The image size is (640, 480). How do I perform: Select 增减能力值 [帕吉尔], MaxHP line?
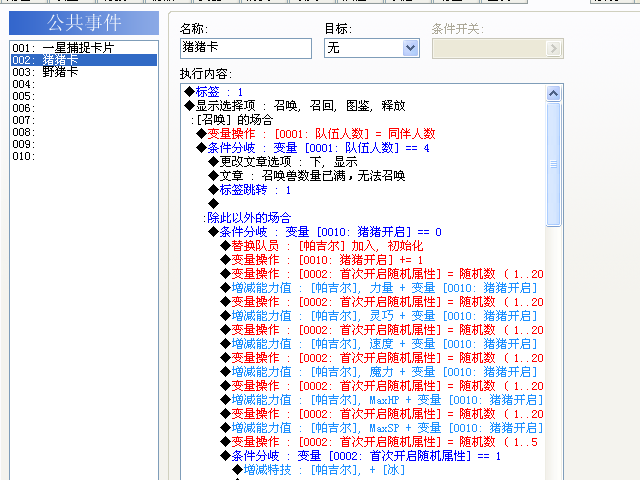pos(382,400)
